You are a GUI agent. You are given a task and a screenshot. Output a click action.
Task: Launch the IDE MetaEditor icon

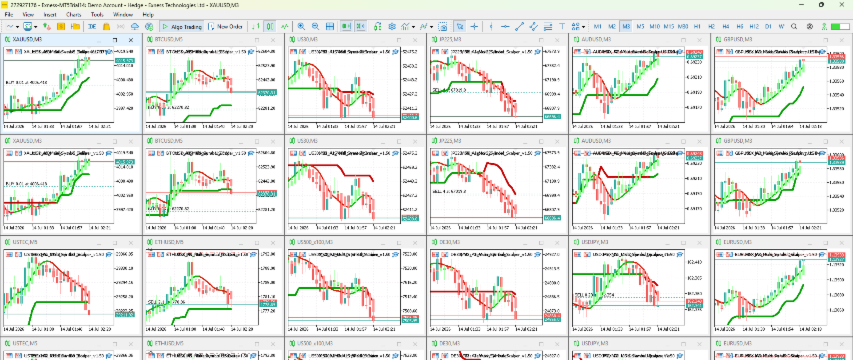click(92, 26)
